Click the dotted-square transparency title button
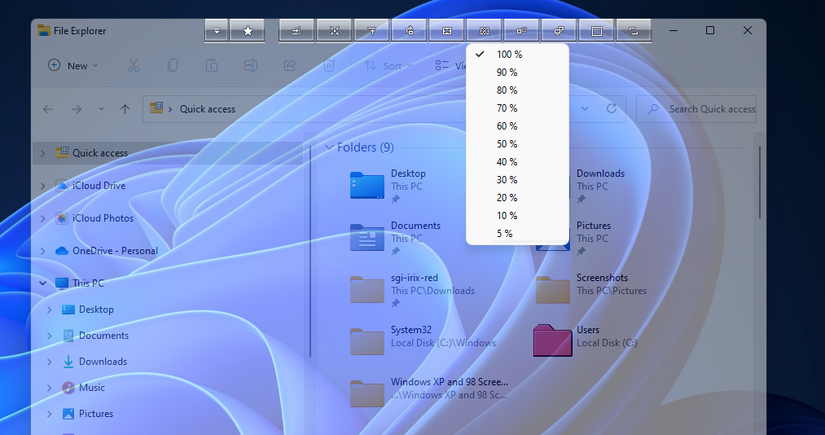825x435 pixels. pyautogui.click(x=484, y=31)
